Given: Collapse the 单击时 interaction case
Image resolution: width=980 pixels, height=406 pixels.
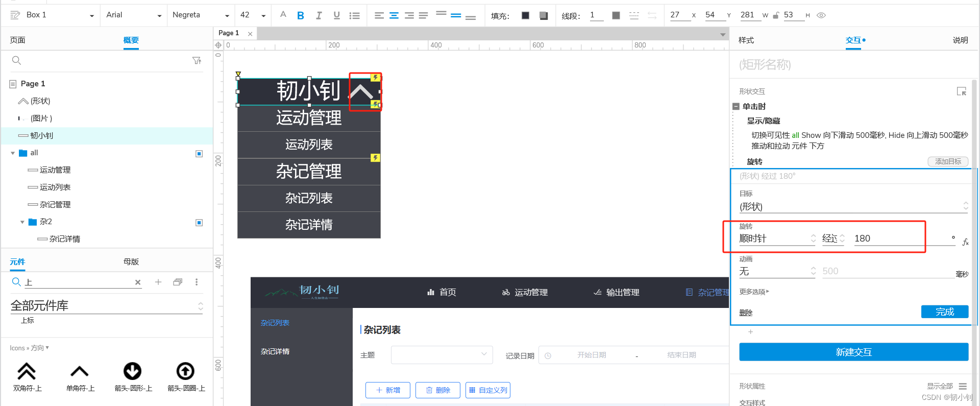Looking at the screenshot, I should 736,106.
